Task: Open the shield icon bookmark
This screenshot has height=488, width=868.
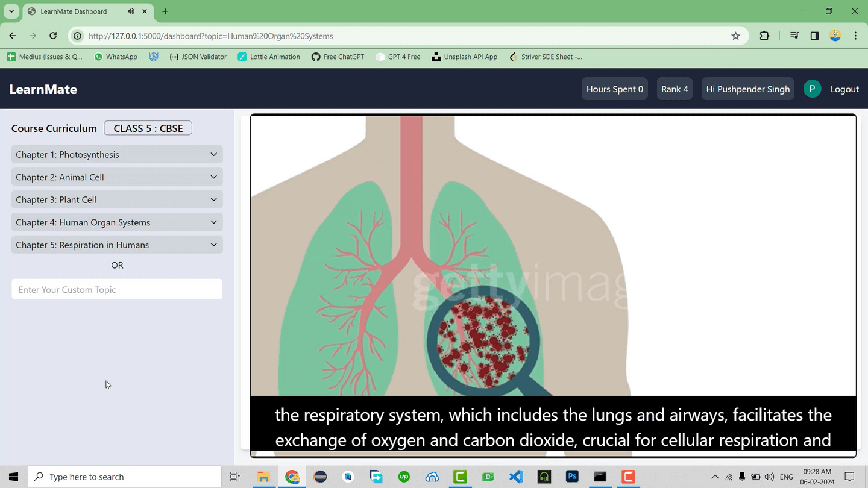Action: (154, 57)
